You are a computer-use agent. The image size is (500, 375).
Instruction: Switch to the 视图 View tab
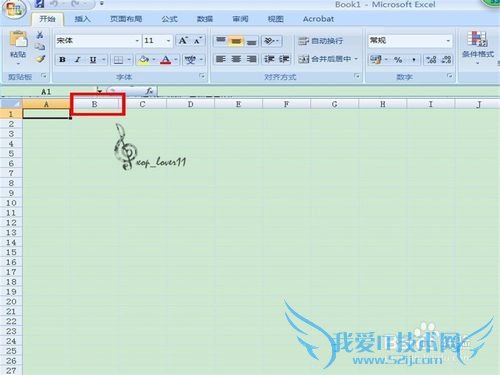click(x=275, y=19)
